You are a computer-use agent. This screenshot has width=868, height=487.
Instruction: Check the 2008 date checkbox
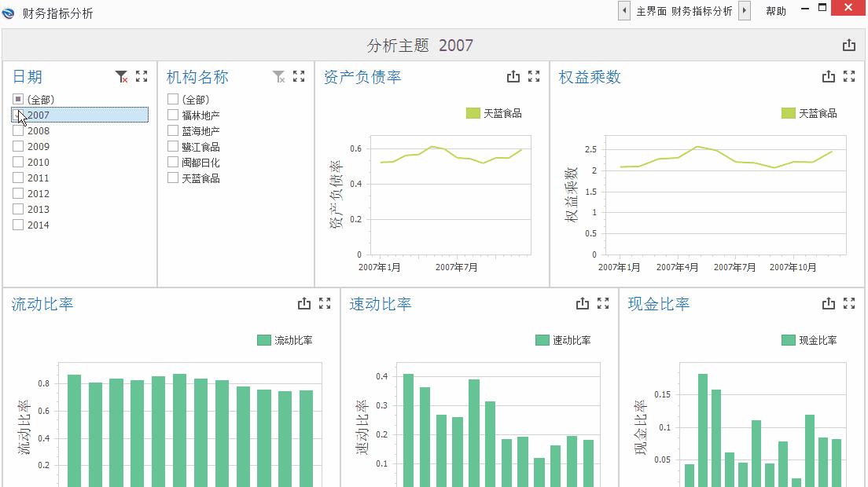(18, 130)
